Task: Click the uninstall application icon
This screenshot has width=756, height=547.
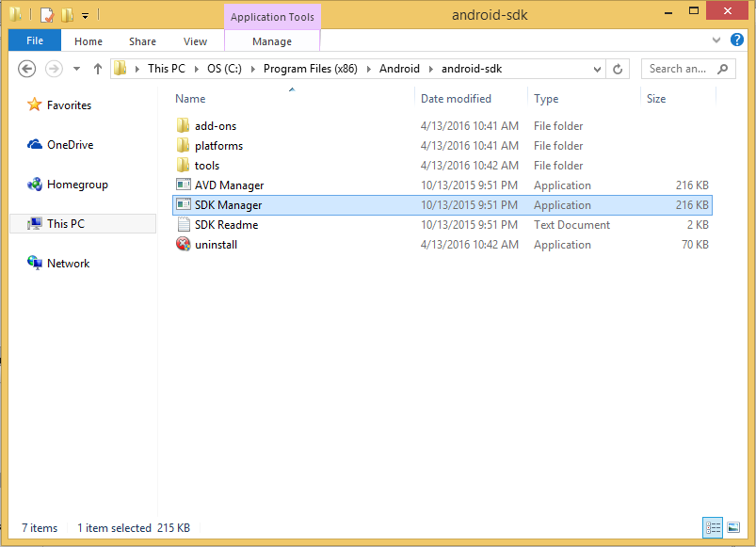Action: click(209, 244)
